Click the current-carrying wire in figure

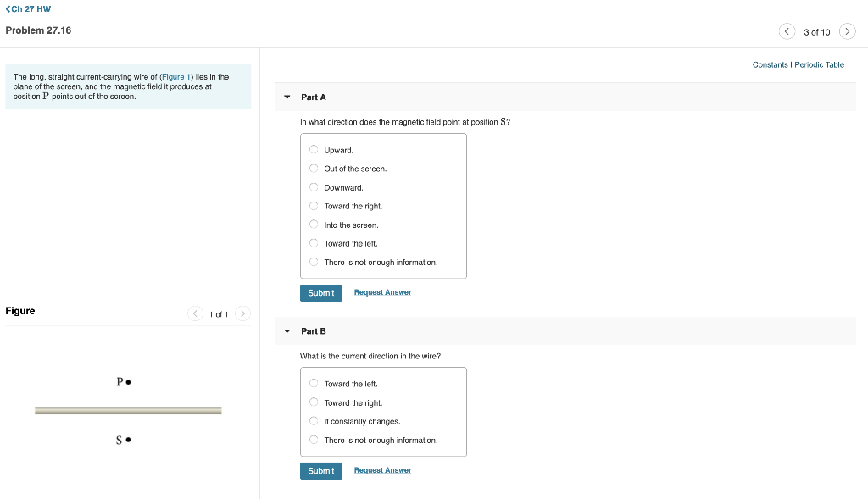128,411
